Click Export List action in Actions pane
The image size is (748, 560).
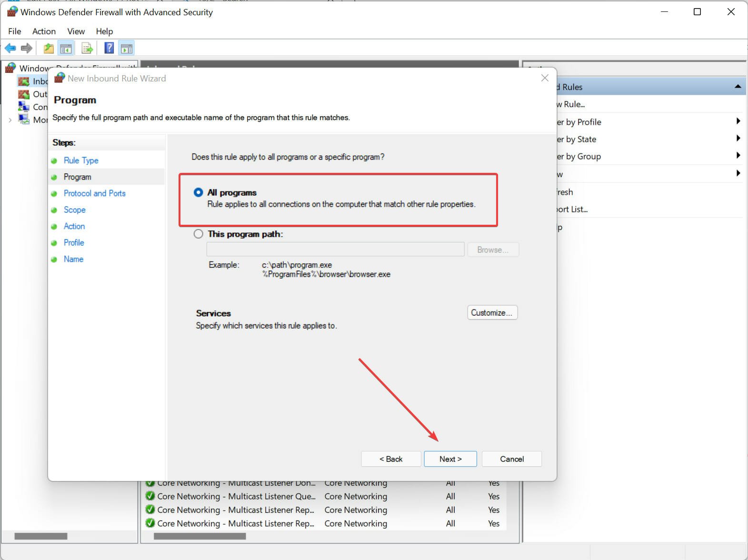(x=572, y=209)
